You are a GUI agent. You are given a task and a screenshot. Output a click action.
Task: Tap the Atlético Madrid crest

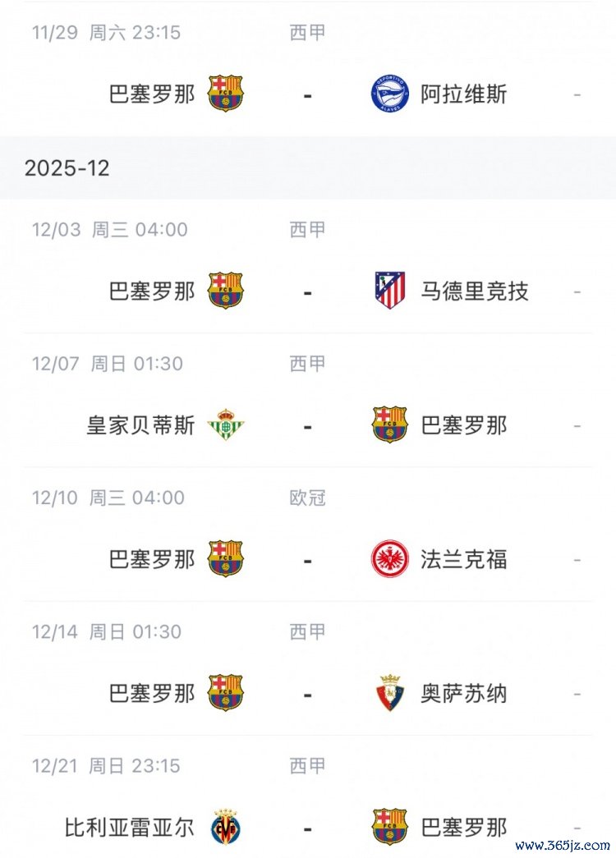389,291
